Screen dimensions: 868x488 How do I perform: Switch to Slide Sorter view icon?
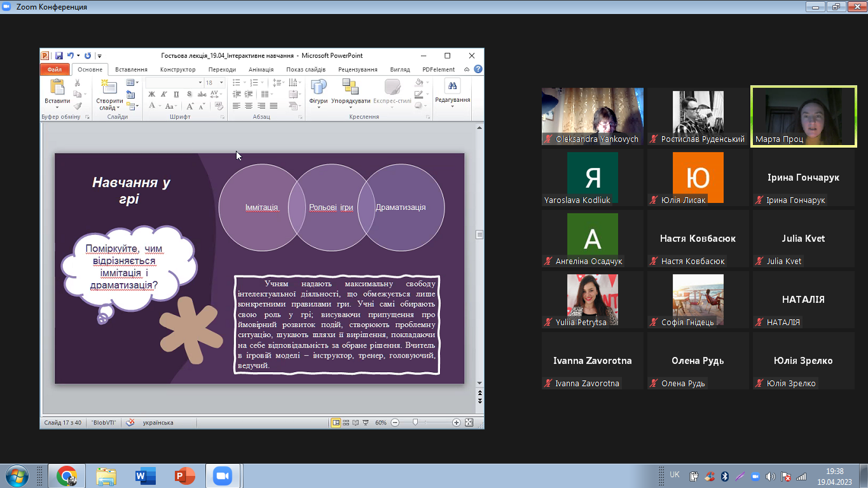(346, 422)
